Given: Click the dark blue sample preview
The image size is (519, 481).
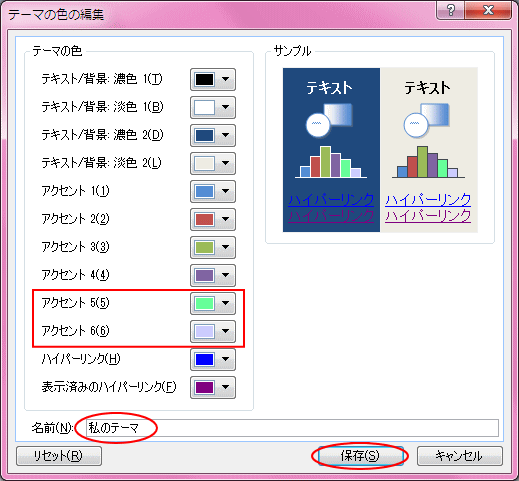Looking at the screenshot, I should pyautogui.click(x=331, y=150).
